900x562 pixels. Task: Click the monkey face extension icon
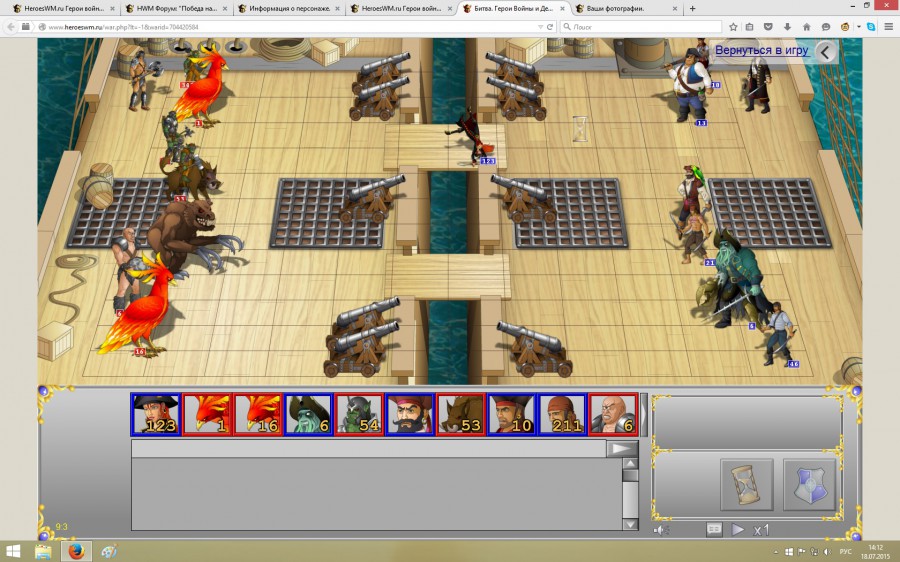845,26
